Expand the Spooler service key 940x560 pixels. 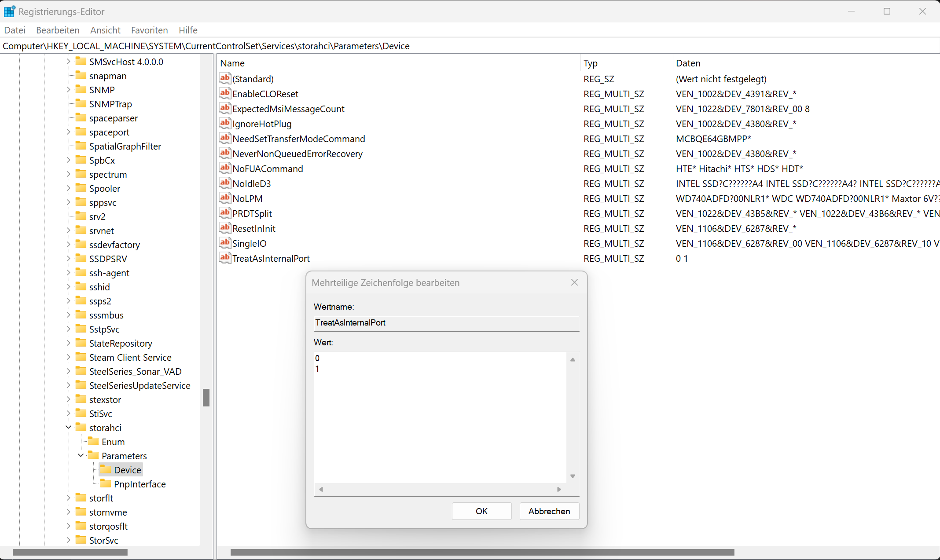click(69, 188)
